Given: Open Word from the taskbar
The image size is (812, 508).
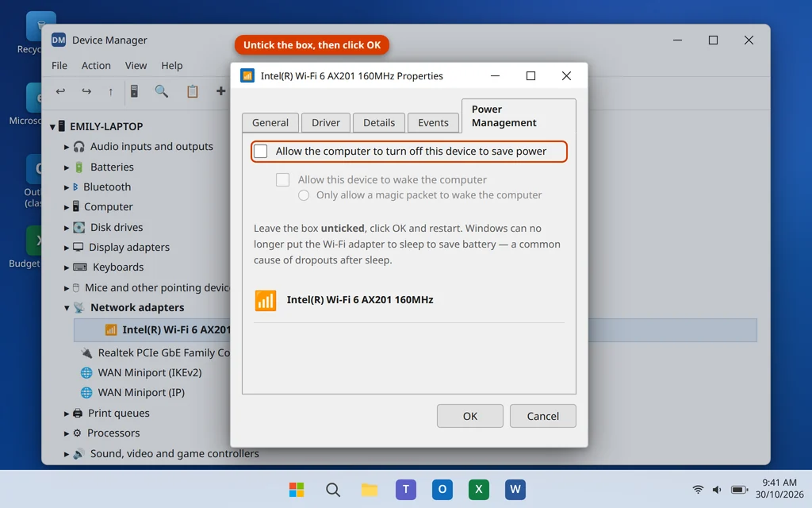Looking at the screenshot, I should click(x=515, y=489).
